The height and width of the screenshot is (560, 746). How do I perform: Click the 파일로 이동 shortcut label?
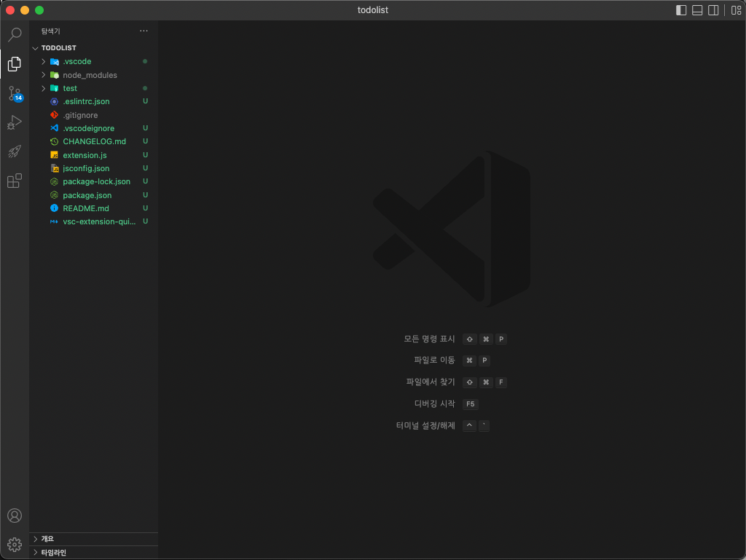point(434,360)
